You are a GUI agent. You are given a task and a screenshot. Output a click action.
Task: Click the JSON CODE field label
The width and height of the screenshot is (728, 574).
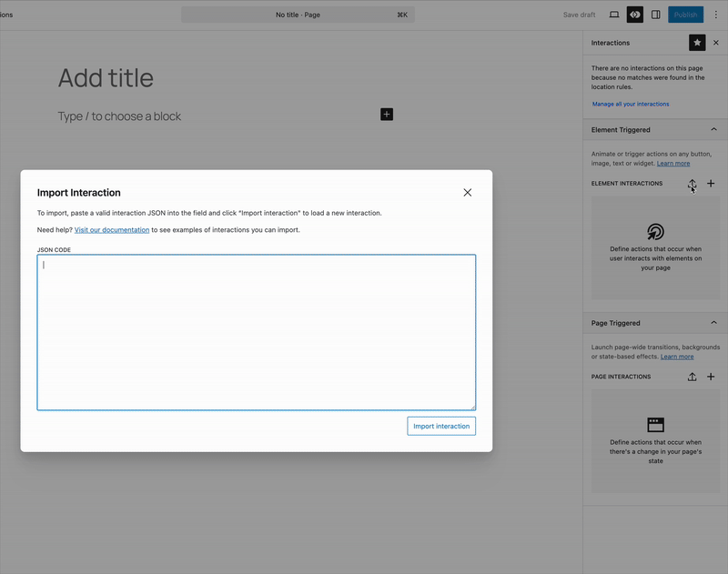54,249
